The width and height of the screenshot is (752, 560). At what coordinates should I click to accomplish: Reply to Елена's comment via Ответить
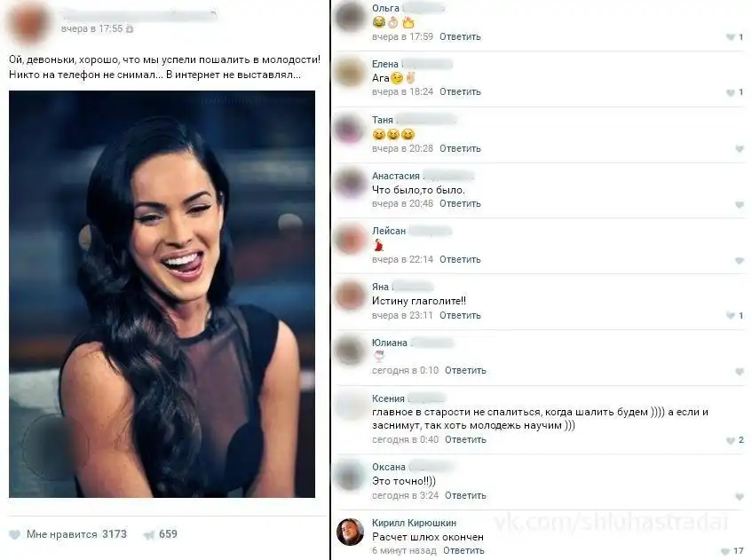click(x=460, y=92)
